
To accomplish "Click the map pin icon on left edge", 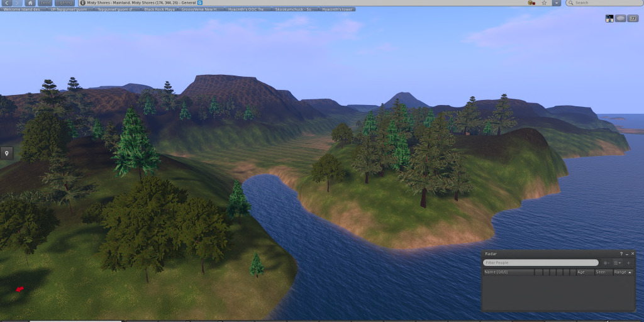I will (7, 153).
